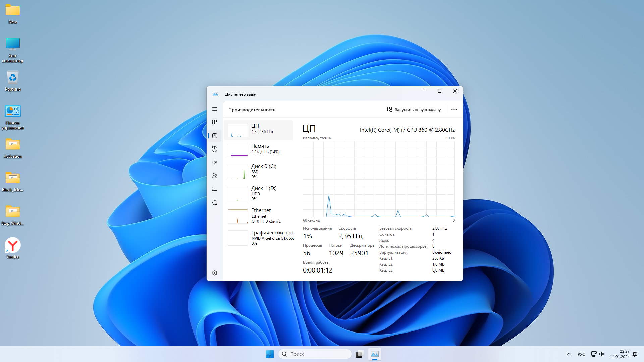This screenshot has height=362, width=644.
Task: Select Performance icon in sidebar
Action: (x=215, y=136)
